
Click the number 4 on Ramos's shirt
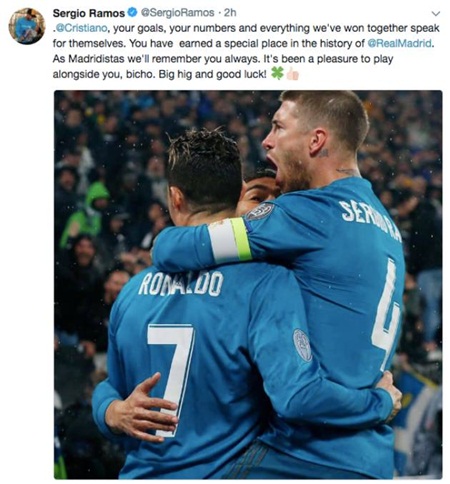pyautogui.click(x=386, y=315)
